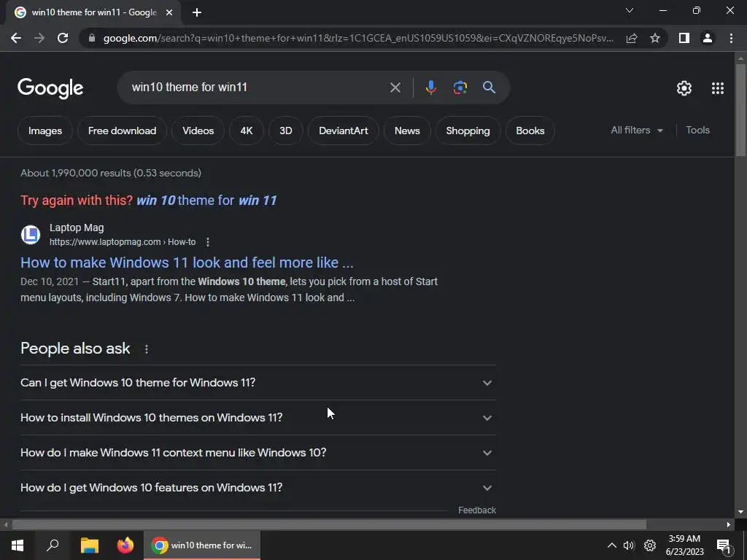Switch to News results

[407, 131]
